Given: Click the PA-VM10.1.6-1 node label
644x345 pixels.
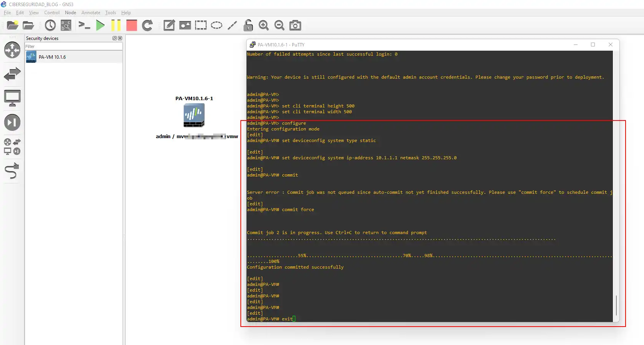Looking at the screenshot, I should [x=194, y=99].
